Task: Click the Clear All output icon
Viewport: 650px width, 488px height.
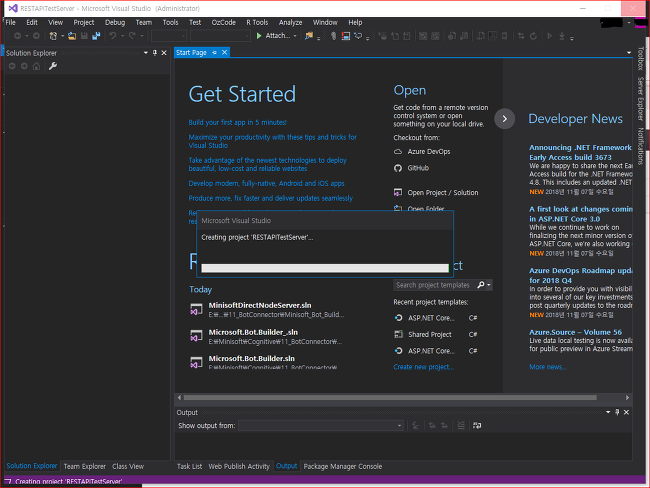Action: tap(461, 425)
